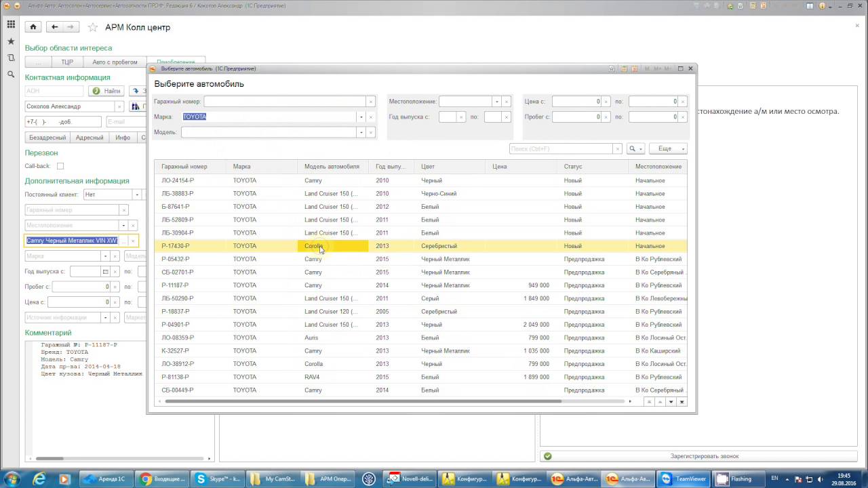Navigate forward with the right arrow
Screen dimensions: 868x488
coord(71,27)
